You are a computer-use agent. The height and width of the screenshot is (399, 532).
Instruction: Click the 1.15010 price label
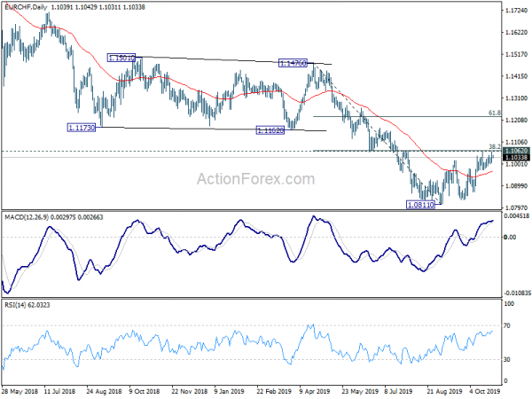point(121,58)
